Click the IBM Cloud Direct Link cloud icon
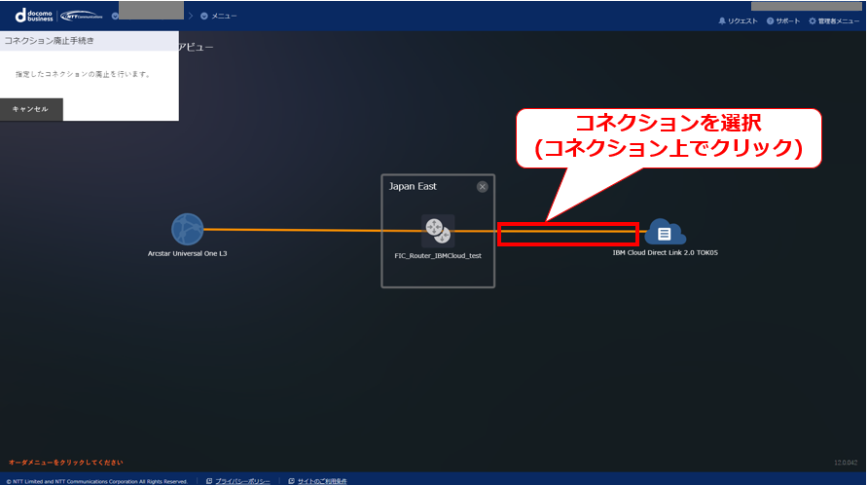Screen dimensions: 868x485 point(665,232)
